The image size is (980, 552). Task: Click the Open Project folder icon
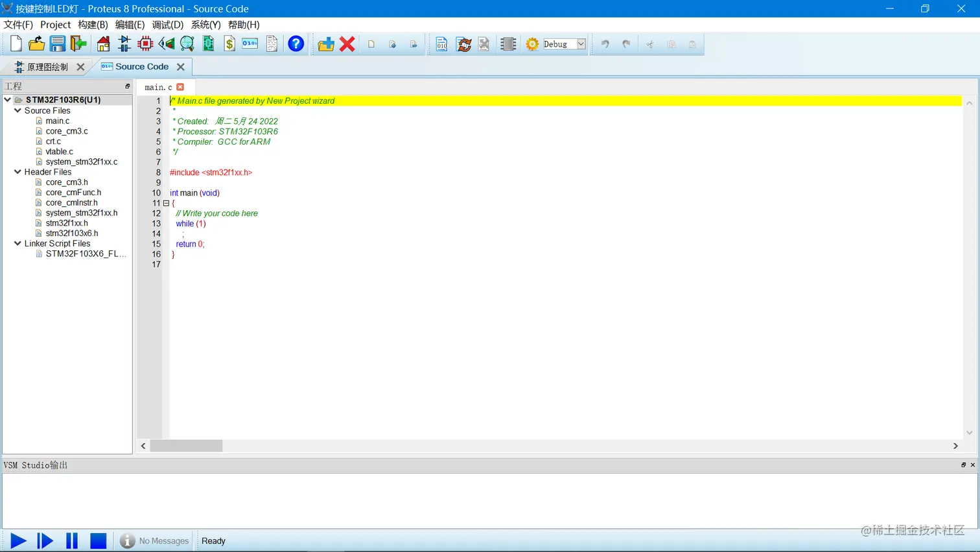pyautogui.click(x=37, y=44)
